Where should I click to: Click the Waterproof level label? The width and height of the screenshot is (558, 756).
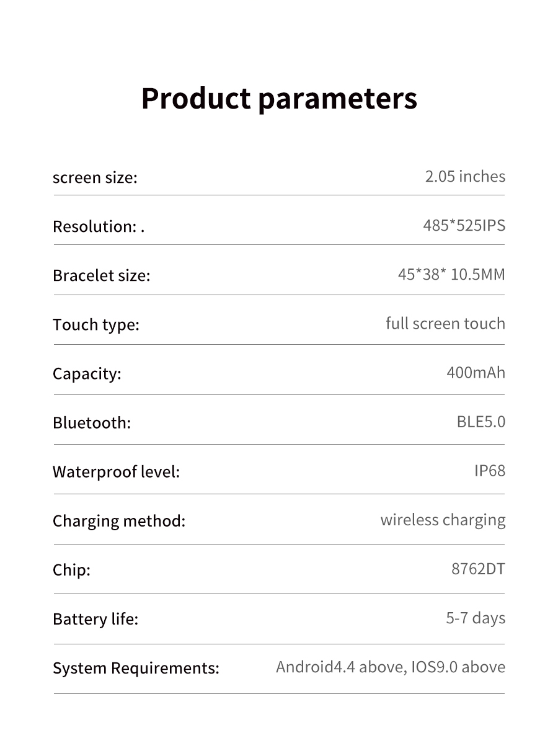point(116,472)
